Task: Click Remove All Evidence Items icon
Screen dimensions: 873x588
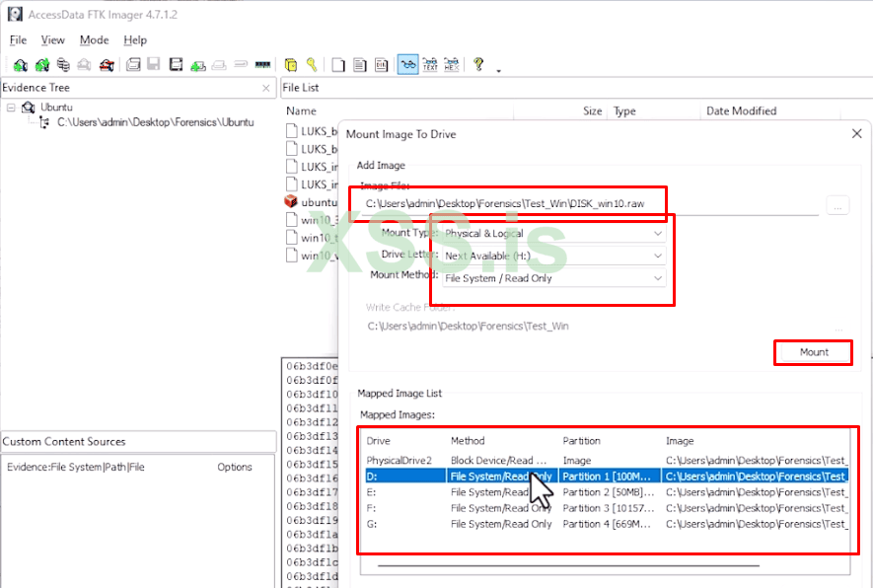Action: point(107,65)
